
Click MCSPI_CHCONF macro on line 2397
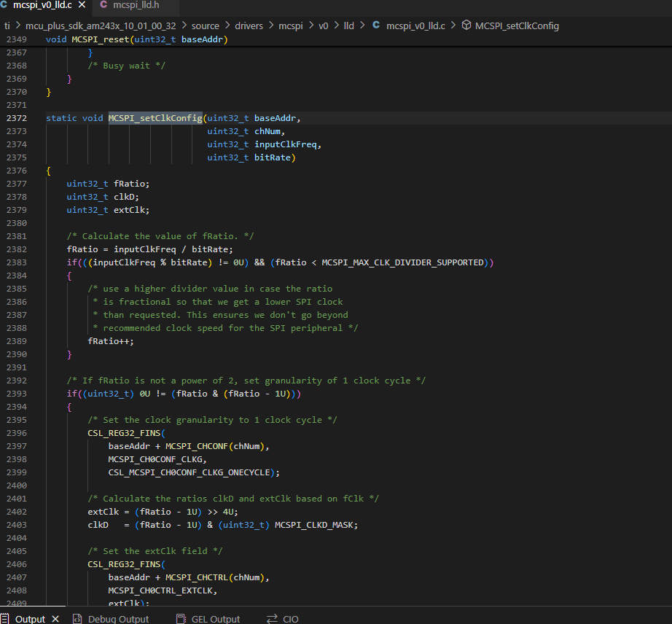coord(197,447)
